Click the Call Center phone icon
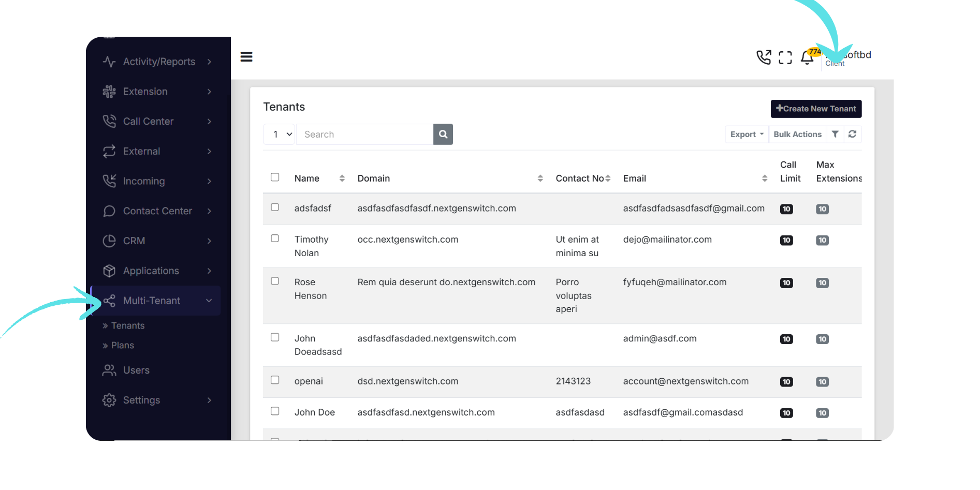980x490 pixels. click(109, 122)
